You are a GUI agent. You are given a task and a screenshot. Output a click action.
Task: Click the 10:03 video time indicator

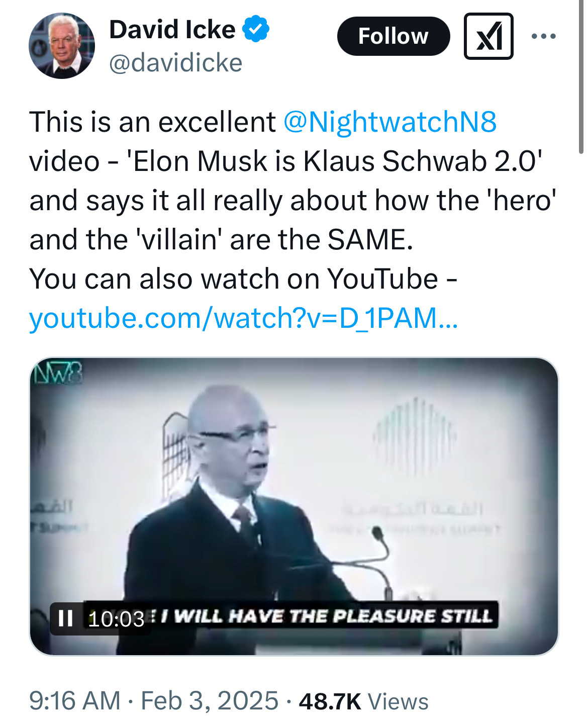click(x=116, y=619)
